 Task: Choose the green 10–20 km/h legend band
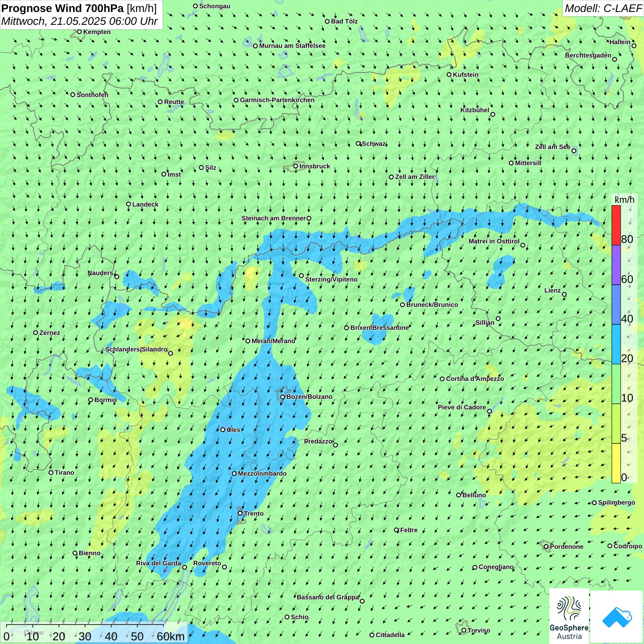[616, 384]
